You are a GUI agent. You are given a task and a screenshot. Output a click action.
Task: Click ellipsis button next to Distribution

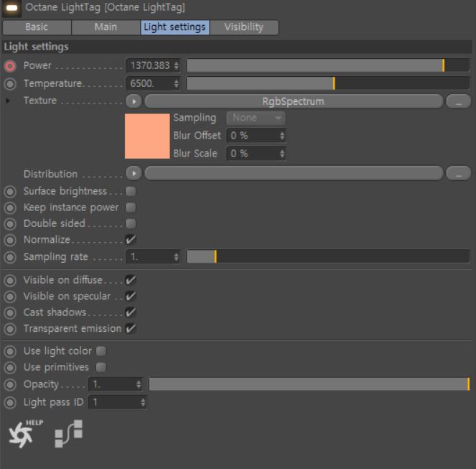click(x=458, y=173)
